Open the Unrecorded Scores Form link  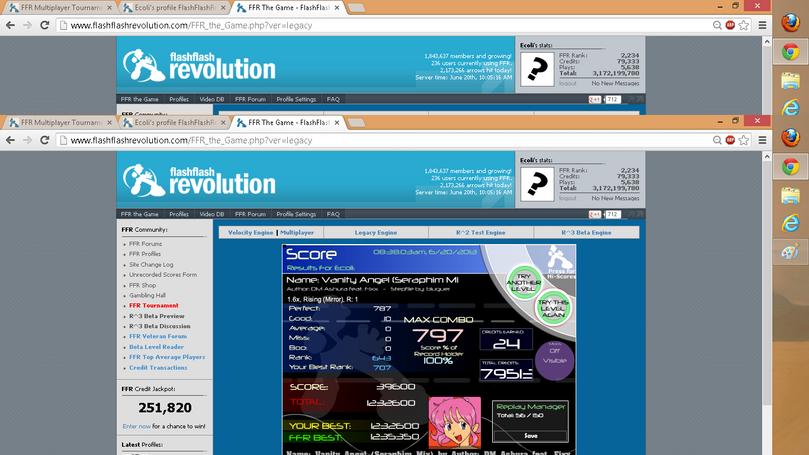(x=163, y=274)
